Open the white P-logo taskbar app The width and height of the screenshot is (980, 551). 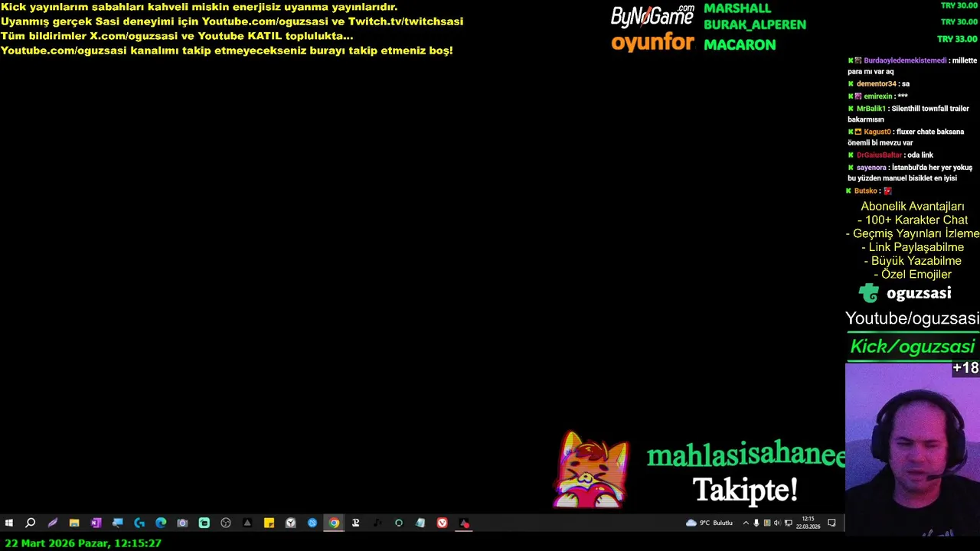click(355, 523)
